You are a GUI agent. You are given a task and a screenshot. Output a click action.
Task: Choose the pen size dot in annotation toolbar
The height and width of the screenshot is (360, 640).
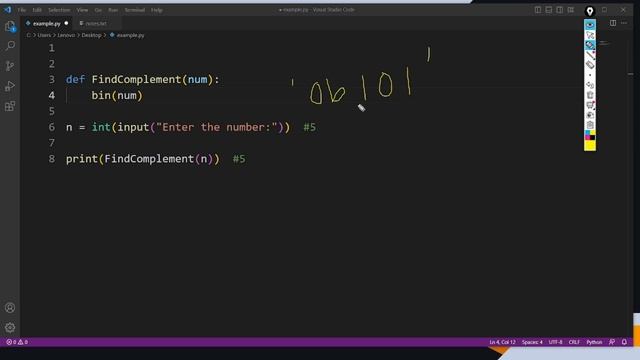590,75
